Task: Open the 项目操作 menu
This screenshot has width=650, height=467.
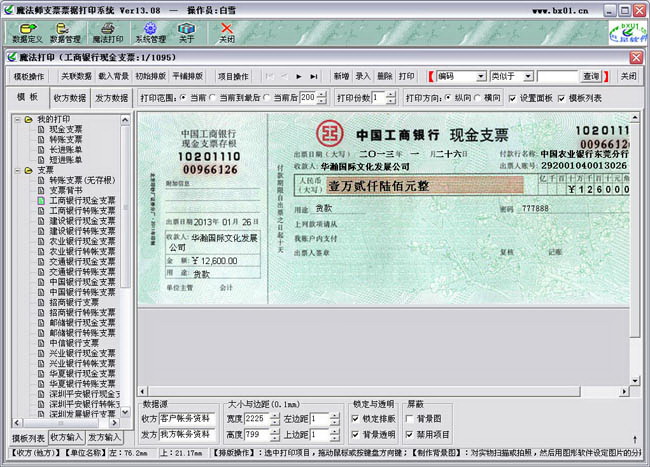Action: coord(233,76)
